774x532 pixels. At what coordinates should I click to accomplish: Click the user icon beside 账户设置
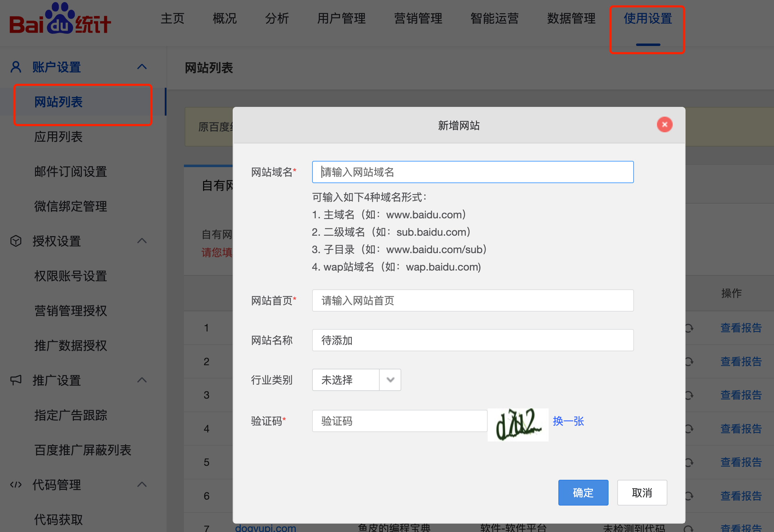(x=16, y=67)
